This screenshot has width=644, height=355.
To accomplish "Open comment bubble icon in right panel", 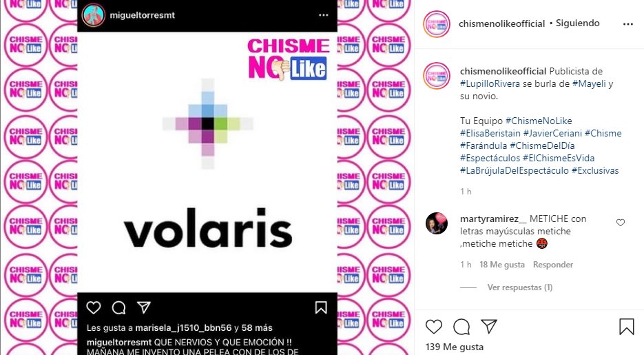I will pos(461,327).
